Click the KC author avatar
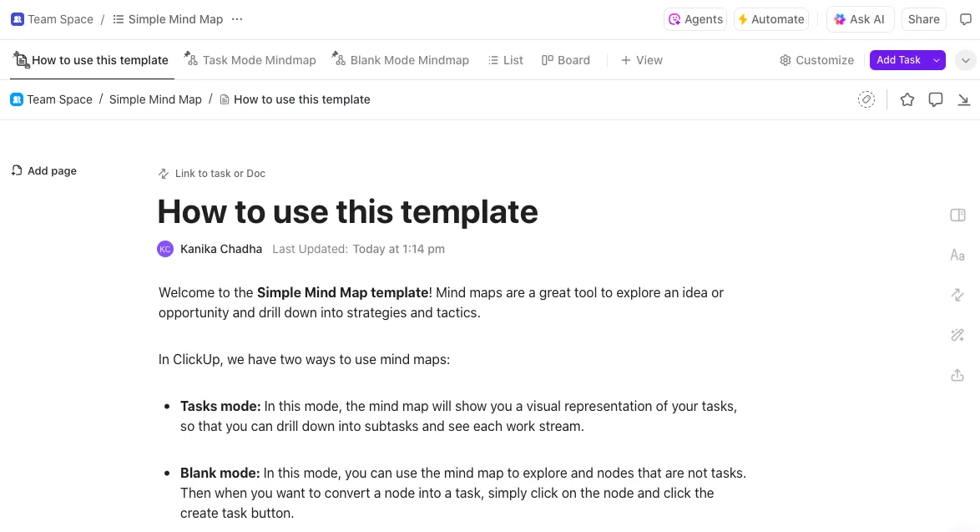The height and width of the screenshot is (532, 980). pos(165,249)
